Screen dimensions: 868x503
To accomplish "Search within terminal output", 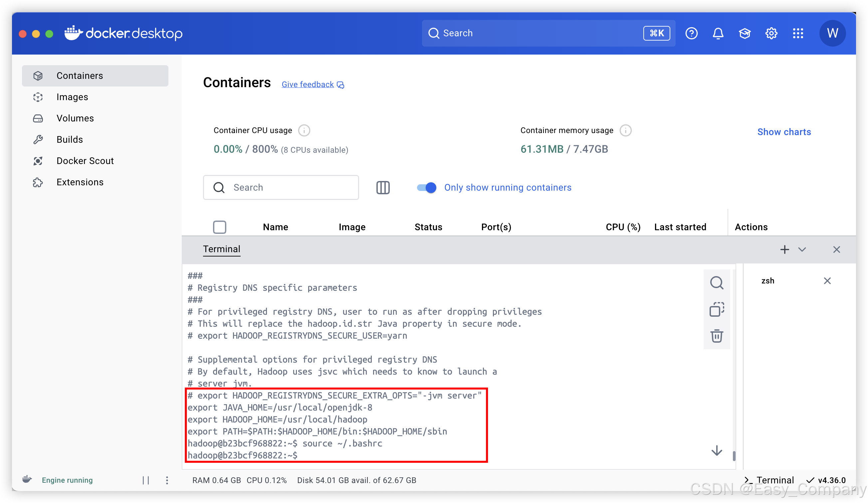I will pyautogui.click(x=717, y=283).
